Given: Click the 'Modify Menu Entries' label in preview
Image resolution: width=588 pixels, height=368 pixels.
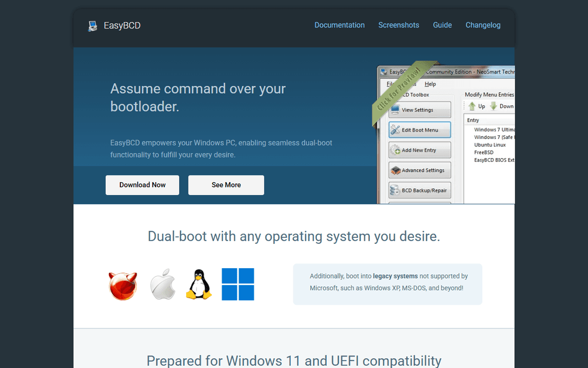Looking at the screenshot, I should pyautogui.click(x=489, y=95).
